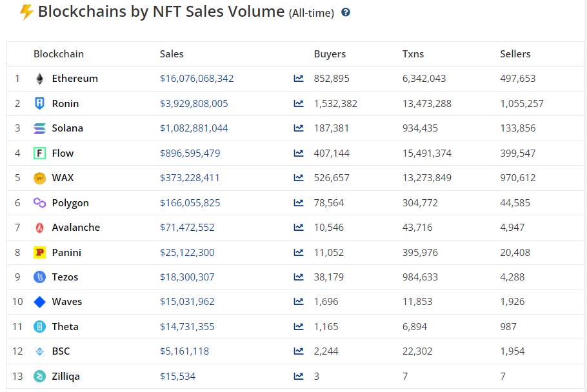587x392 pixels.
Task: Click the Tezos blue logo
Action: point(39,277)
